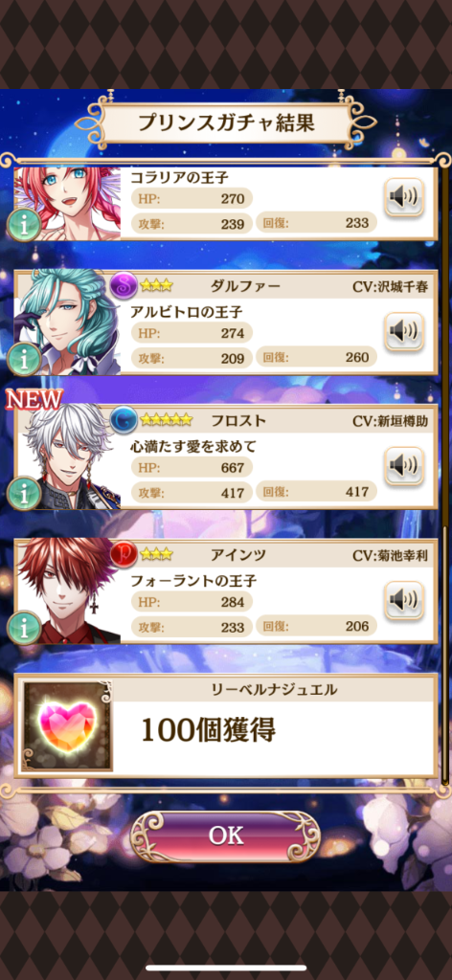Image resolution: width=452 pixels, height=980 pixels.
Task: Select the 100個獲得 jewel reward row
Action: [226, 725]
